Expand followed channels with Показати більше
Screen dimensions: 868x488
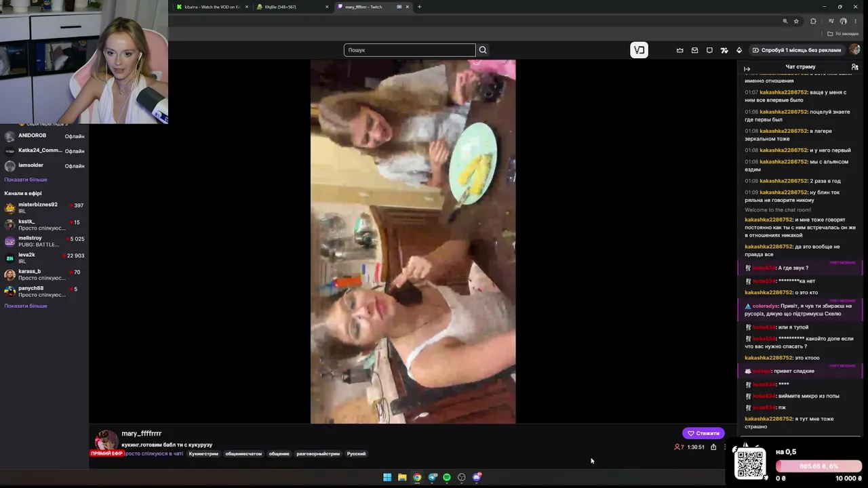tap(26, 180)
